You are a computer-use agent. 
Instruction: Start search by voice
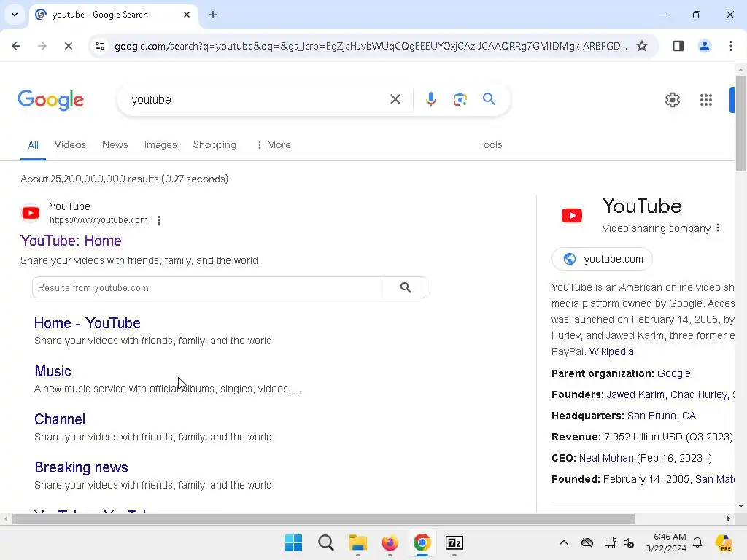(430, 99)
